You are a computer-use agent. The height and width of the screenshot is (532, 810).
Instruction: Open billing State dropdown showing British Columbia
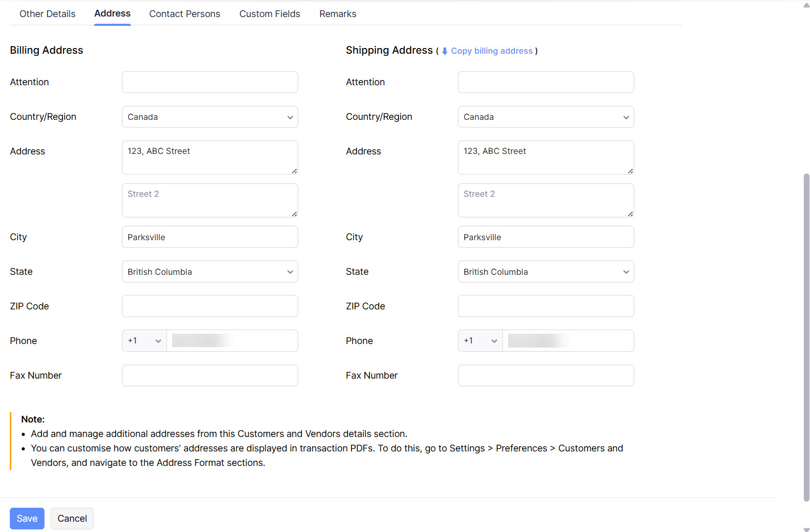210,272
